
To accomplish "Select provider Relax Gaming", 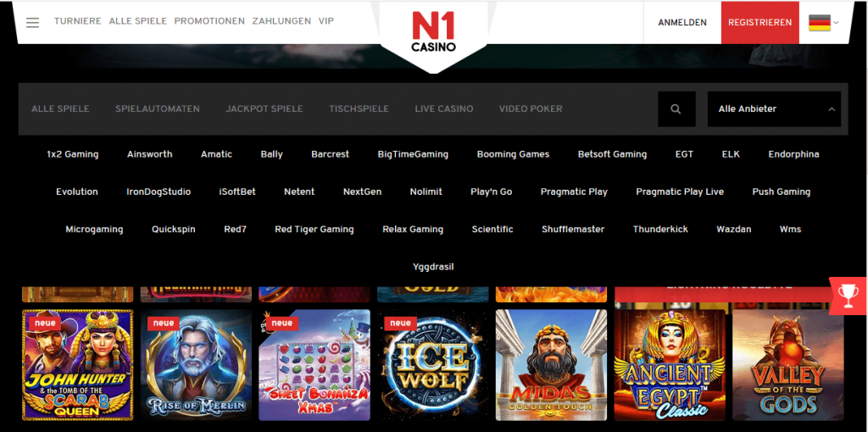I will [413, 229].
